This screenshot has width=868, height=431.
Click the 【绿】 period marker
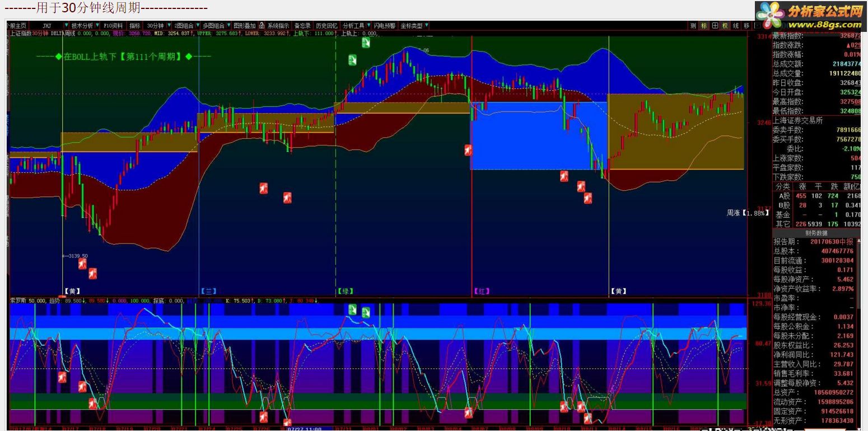(x=346, y=291)
